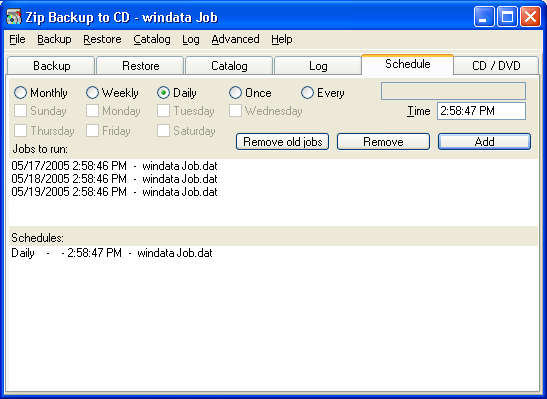The width and height of the screenshot is (547, 399).
Task: Check the Saturday checkbox
Action: pos(186,131)
